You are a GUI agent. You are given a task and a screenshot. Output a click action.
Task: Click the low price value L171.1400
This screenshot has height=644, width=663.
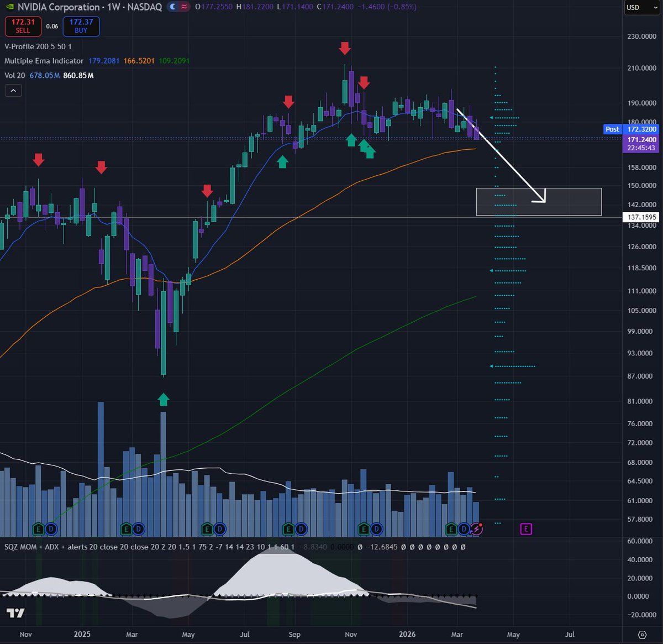294,7
